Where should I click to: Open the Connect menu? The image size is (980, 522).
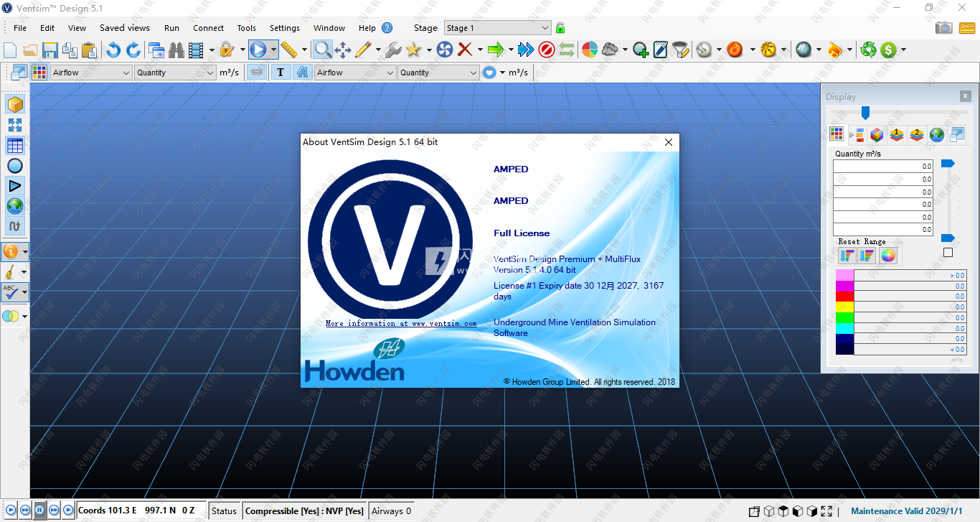208,28
